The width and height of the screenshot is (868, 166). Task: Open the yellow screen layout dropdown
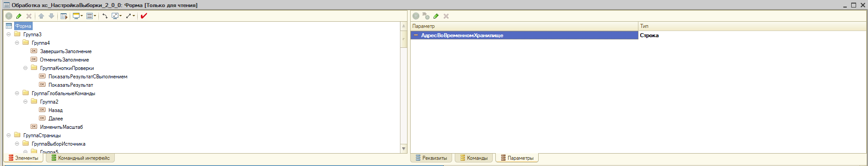point(78,16)
